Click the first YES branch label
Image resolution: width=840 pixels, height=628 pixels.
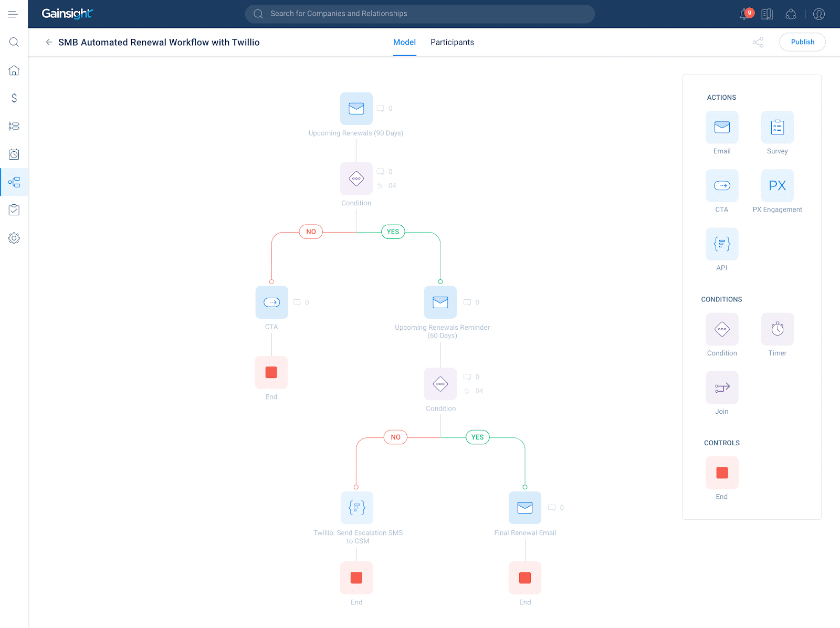coord(393,232)
